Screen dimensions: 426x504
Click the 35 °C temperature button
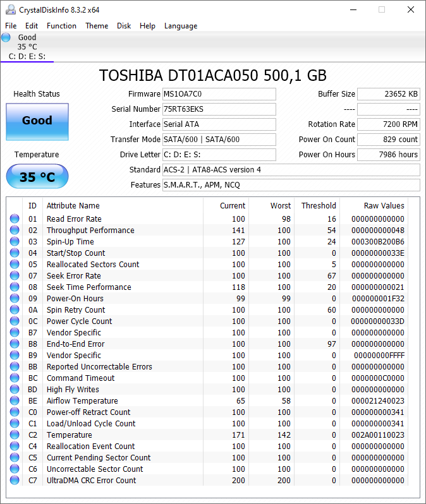(x=37, y=176)
